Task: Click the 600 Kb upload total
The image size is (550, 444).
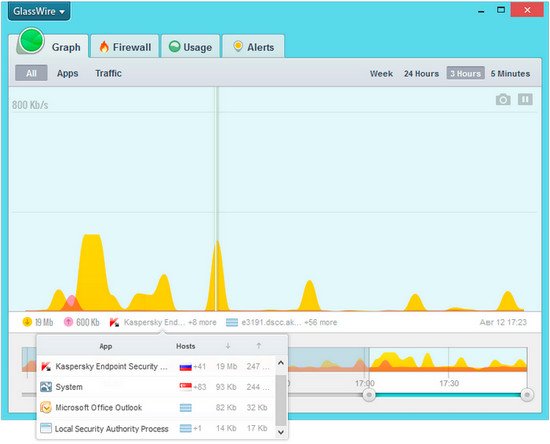Action: pyautogui.click(x=88, y=322)
